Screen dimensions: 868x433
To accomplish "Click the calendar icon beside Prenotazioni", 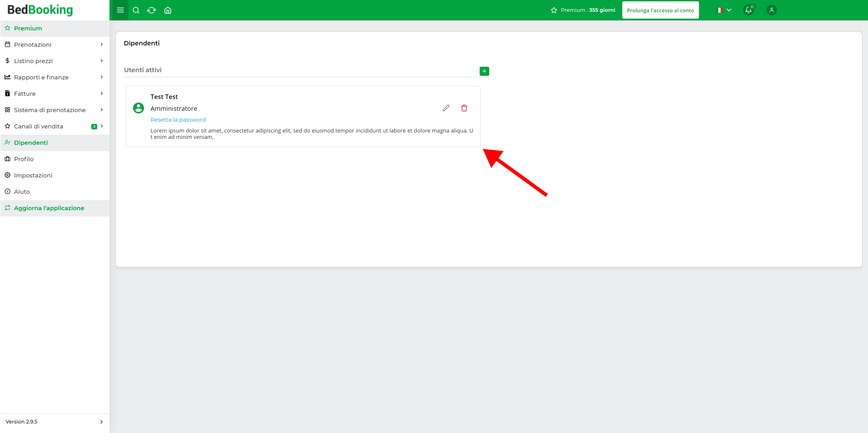I will (x=7, y=44).
